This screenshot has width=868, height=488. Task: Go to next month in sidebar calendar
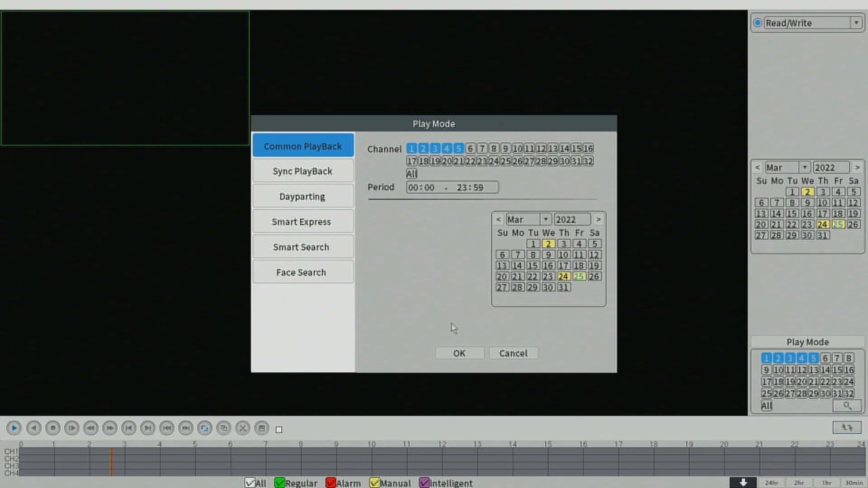[x=857, y=167]
